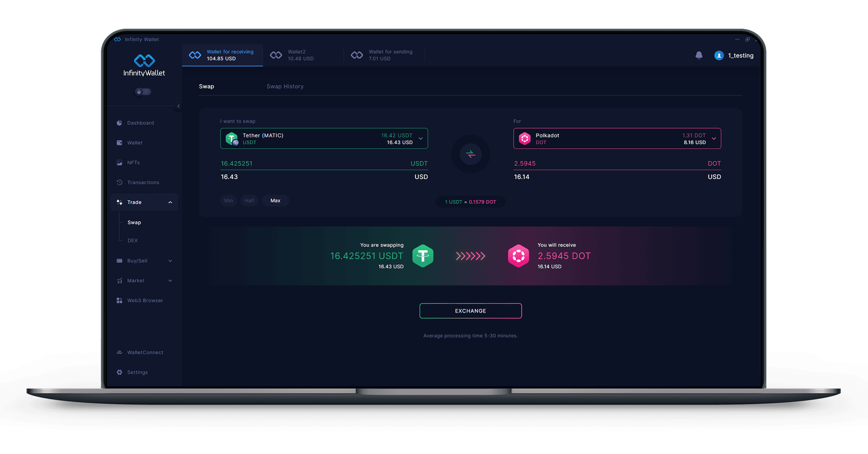Click the InfinityWallet logo in the sidebar

pyautogui.click(x=144, y=66)
